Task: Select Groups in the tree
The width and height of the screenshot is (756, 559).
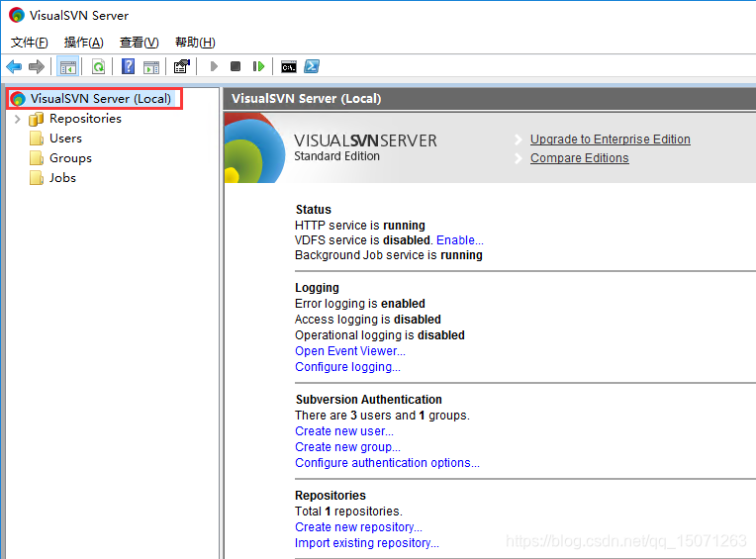Action: pos(70,158)
